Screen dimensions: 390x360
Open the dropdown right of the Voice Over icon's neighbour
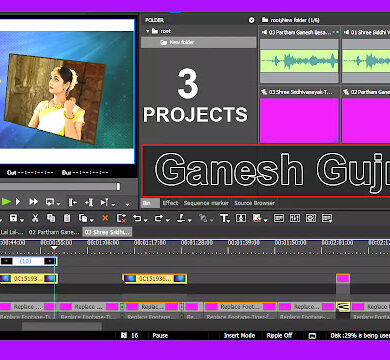pos(266,220)
